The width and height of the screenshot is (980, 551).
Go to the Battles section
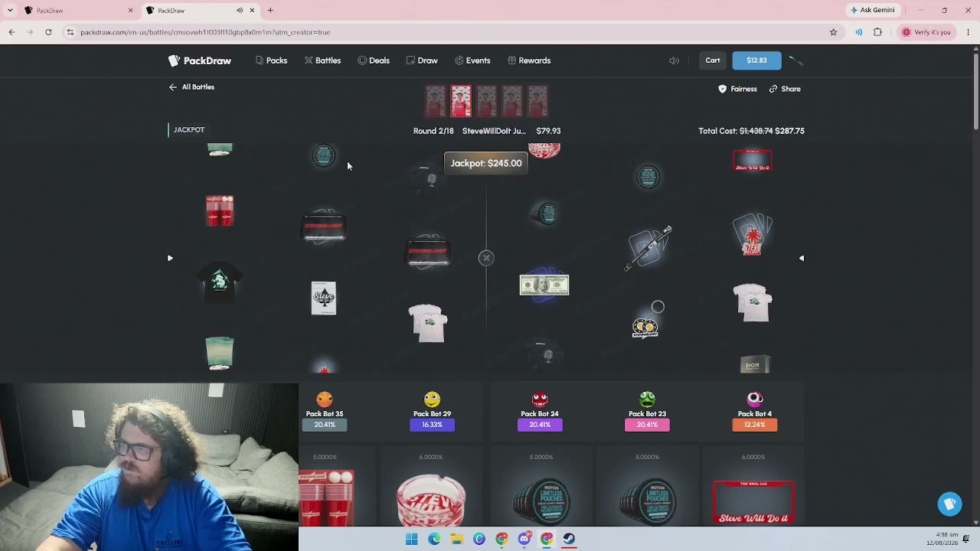[x=322, y=60]
